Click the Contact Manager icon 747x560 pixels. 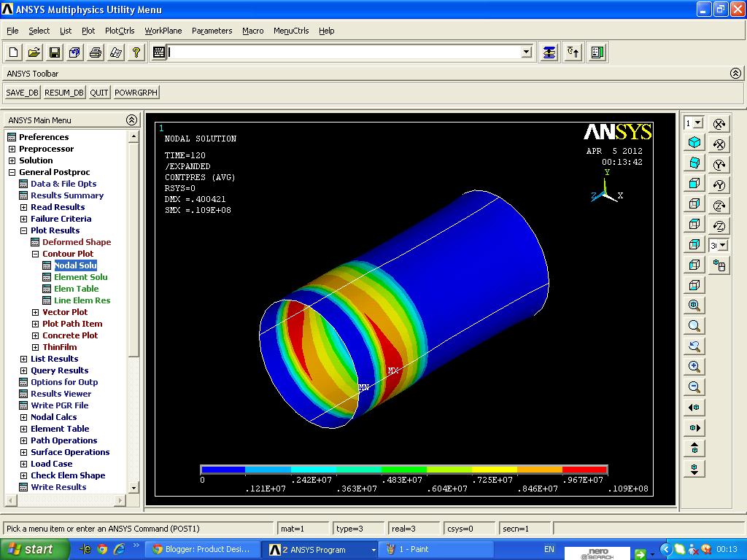click(597, 52)
